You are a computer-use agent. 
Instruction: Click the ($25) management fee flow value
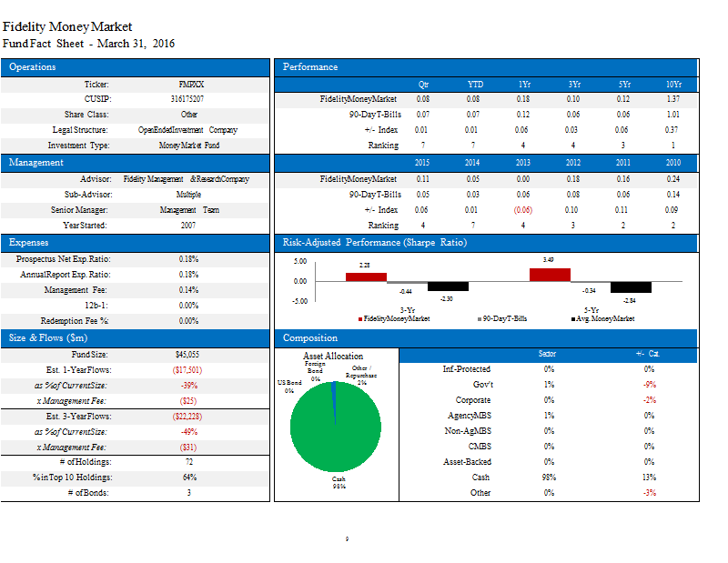click(x=188, y=401)
